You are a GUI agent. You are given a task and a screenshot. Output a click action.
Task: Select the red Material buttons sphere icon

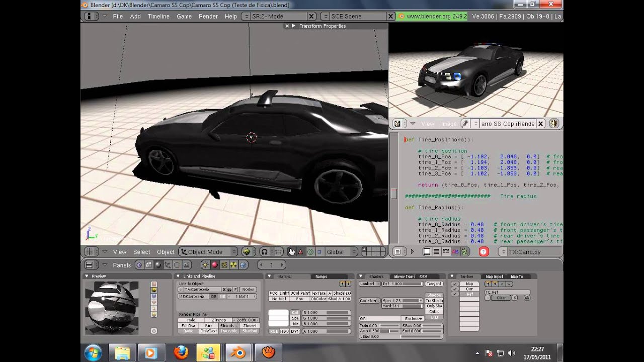tap(215, 265)
